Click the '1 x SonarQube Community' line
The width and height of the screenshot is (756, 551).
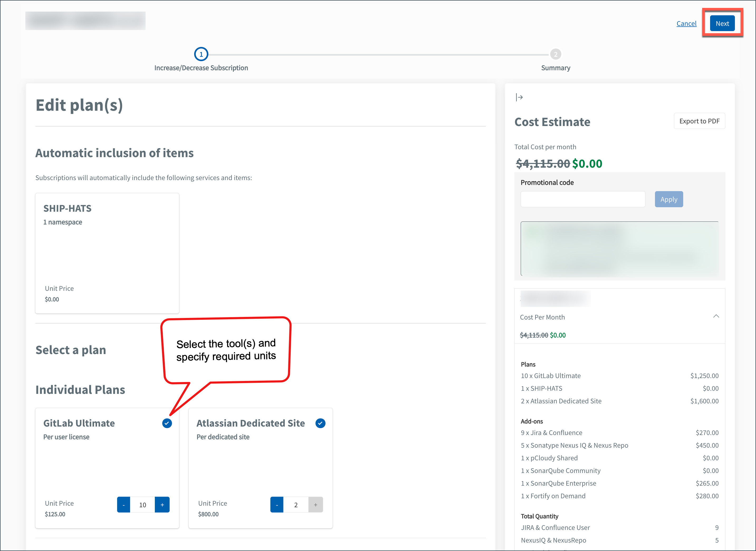pos(620,471)
